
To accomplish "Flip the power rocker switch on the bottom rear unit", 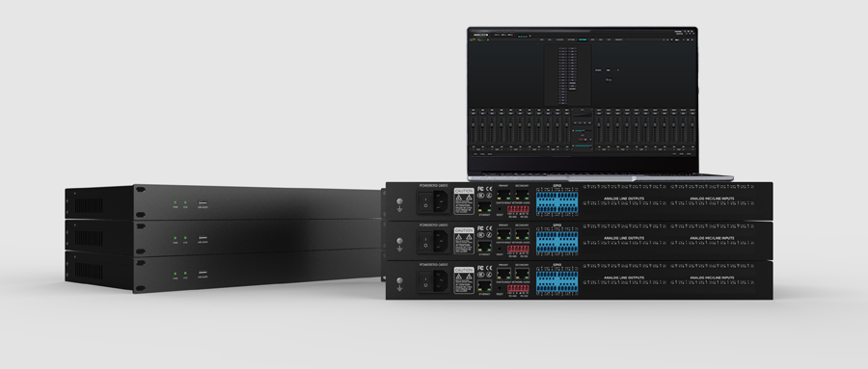I will click(x=425, y=281).
